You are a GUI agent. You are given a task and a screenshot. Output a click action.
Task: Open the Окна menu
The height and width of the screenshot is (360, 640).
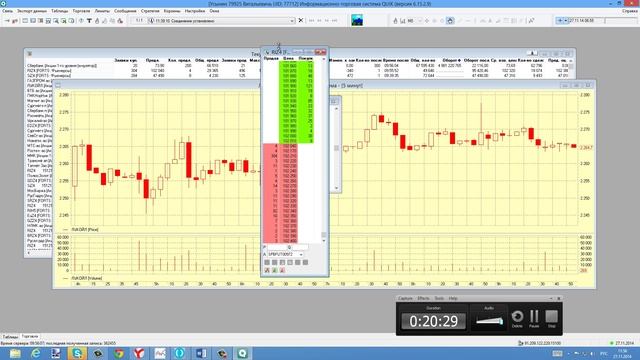[214, 11]
